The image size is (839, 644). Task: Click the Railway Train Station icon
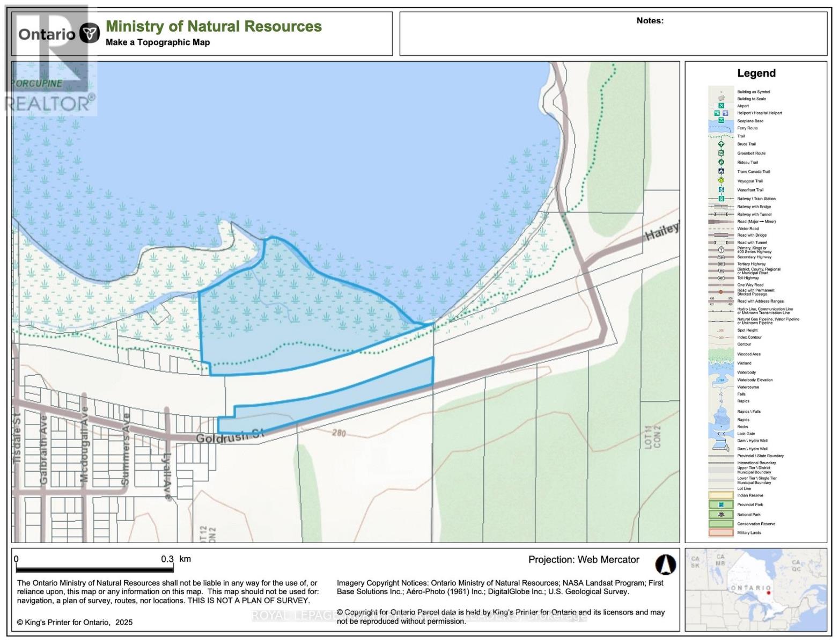click(x=721, y=199)
